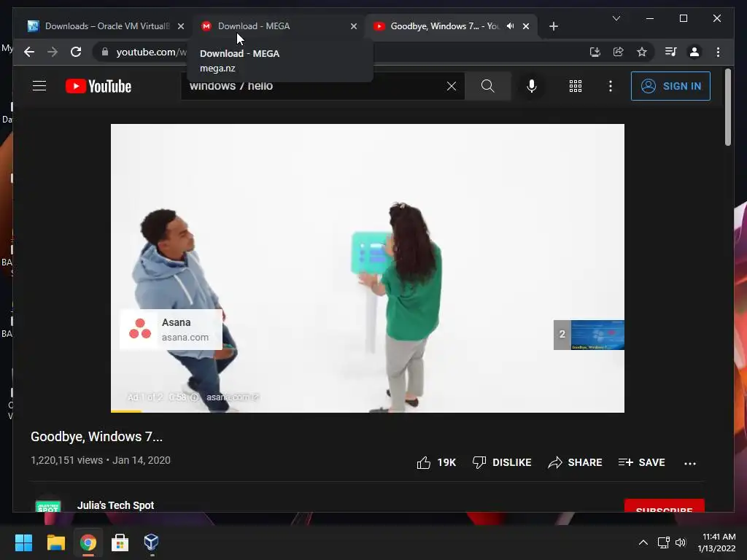Open the YouTube apps grid
The height and width of the screenshot is (560, 747).
576,86
